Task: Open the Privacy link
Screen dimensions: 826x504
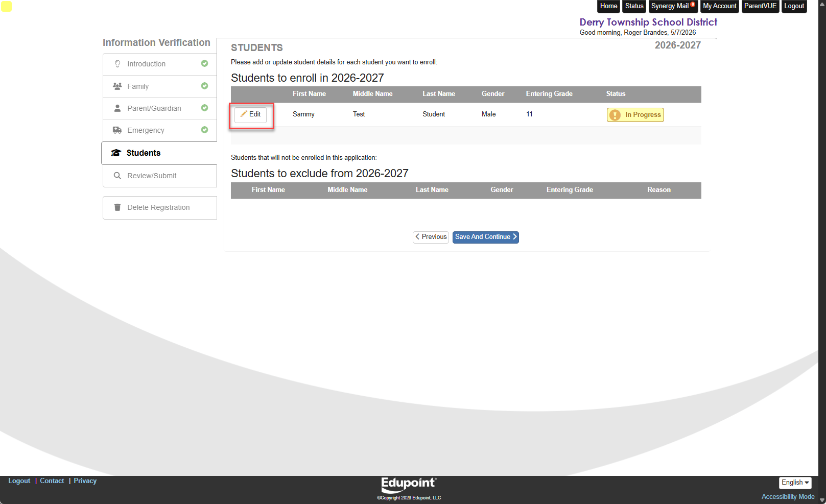Action: [x=85, y=481]
